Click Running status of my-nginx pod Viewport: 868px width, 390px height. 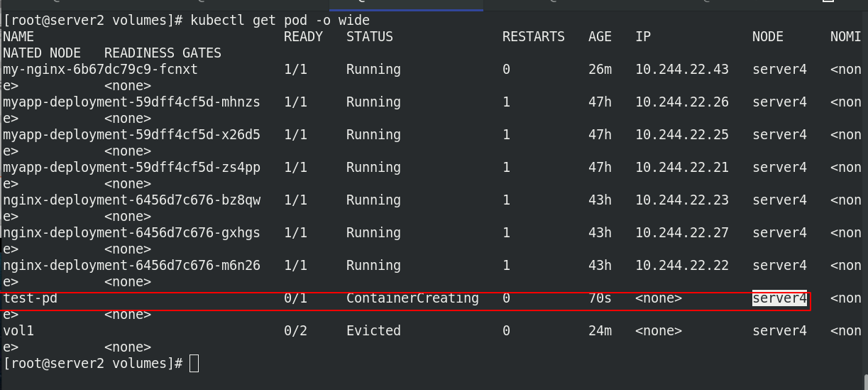point(373,70)
